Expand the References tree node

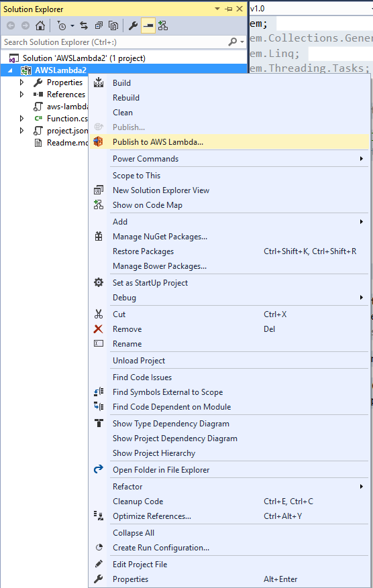pyautogui.click(x=21, y=94)
